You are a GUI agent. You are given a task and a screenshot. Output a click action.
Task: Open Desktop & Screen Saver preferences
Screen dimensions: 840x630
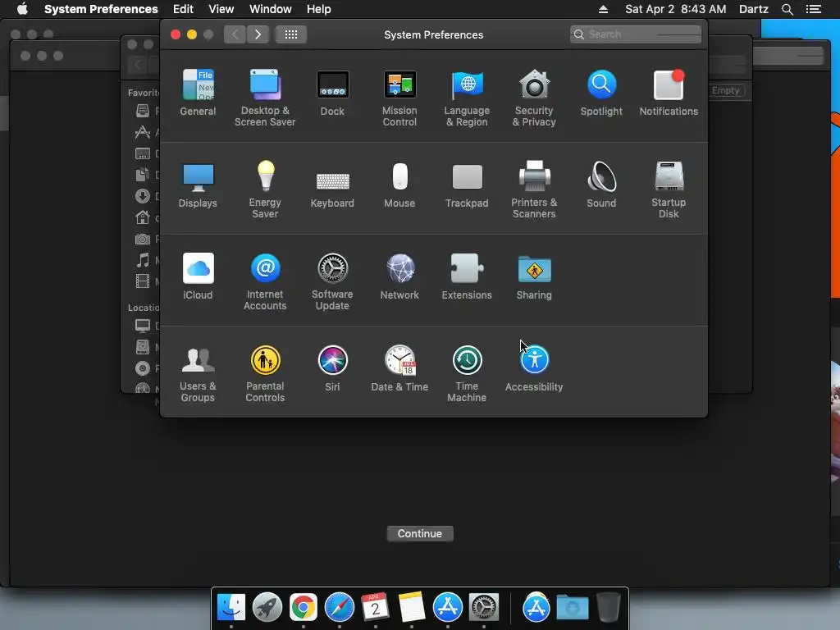[265, 98]
